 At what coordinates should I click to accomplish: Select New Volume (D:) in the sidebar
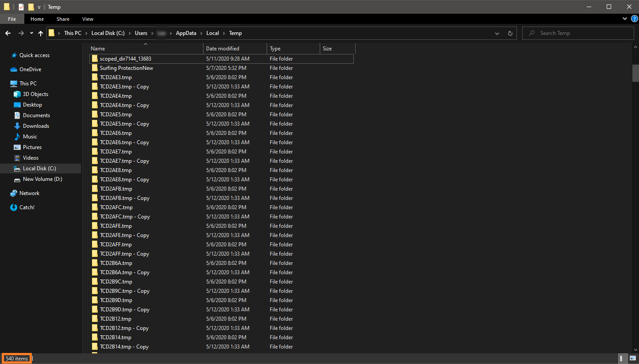click(x=42, y=179)
